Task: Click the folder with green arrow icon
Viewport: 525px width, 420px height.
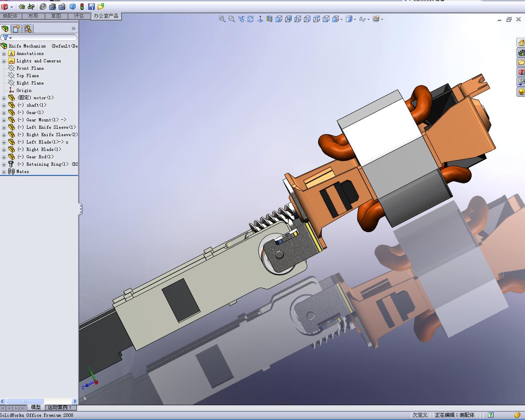Action: pyautogui.click(x=101, y=7)
